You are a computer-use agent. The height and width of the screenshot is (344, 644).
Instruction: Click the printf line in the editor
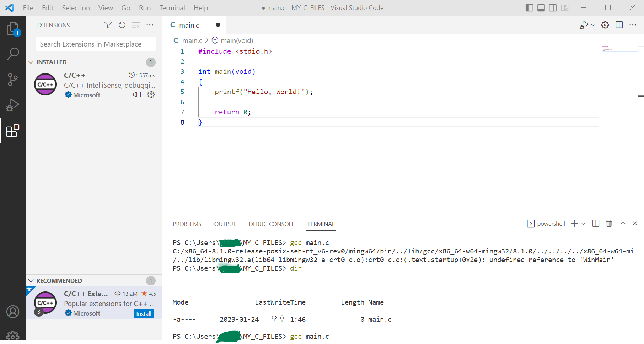(x=263, y=92)
